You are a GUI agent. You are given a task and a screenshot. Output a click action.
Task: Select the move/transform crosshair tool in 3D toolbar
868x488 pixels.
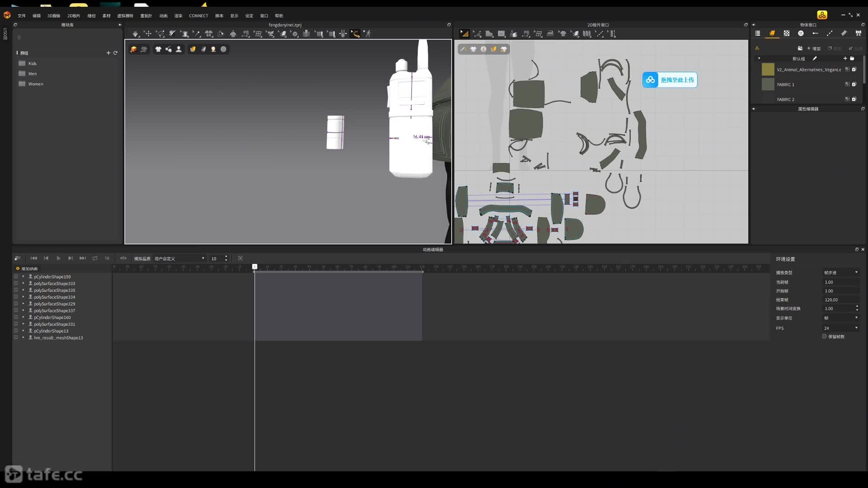(148, 34)
